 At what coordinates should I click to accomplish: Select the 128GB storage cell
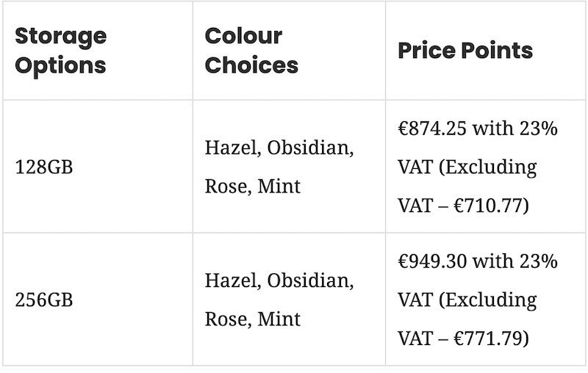pyautogui.click(x=45, y=167)
